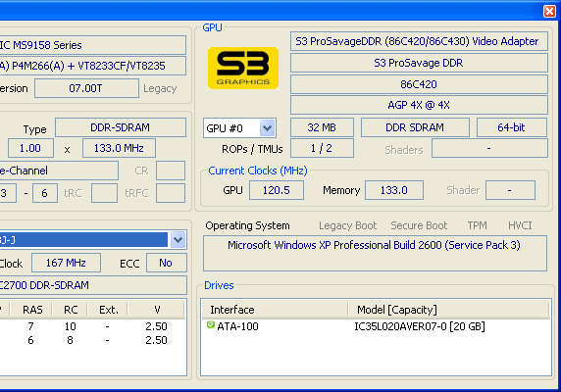
Task: Click the empty CR field
Action: [x=171, y=171]
